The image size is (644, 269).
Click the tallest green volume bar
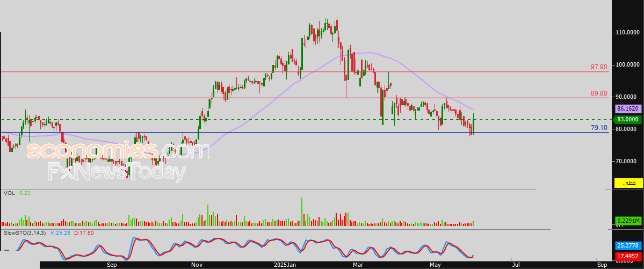(x=302, y=212)
